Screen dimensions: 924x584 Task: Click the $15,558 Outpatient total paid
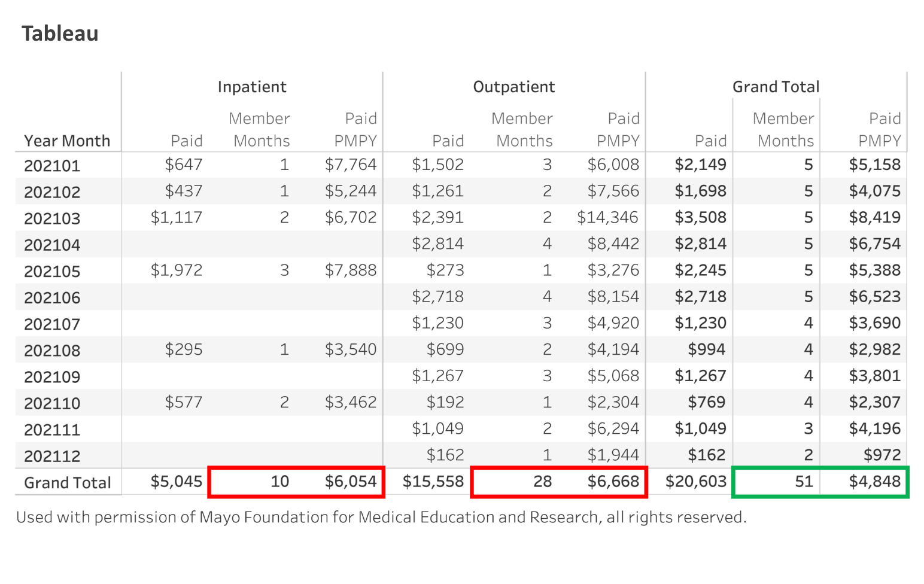[x=433, y=480]
